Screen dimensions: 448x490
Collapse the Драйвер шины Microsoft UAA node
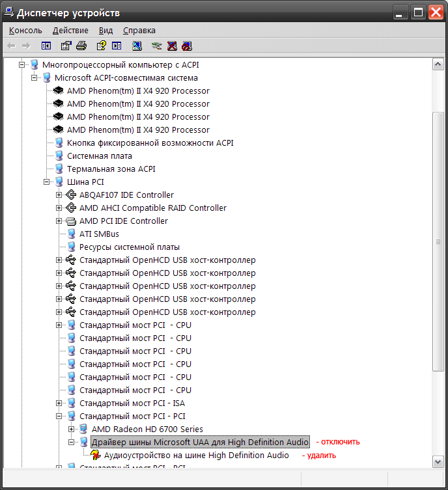tap(72, 442)
